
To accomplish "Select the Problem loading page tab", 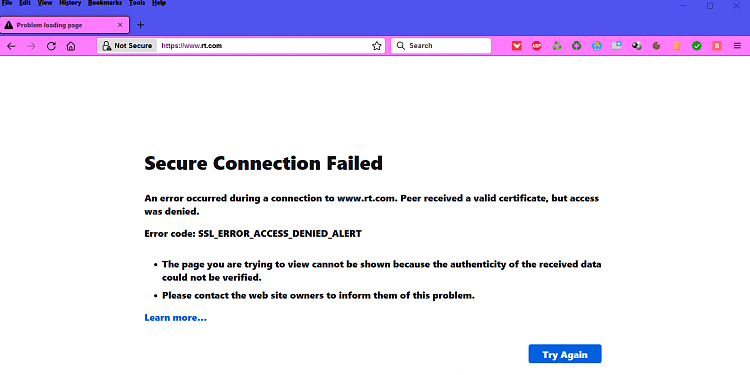I will click(x=65, y=25).
